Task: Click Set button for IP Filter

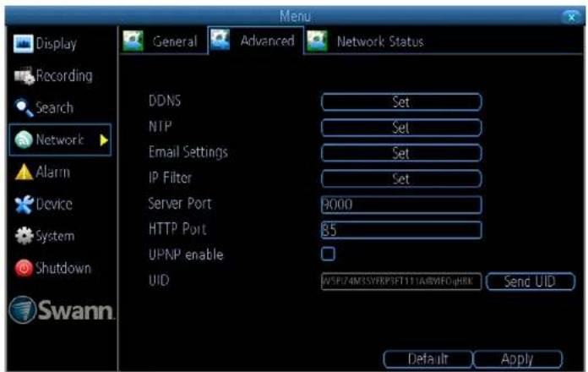Action: 401,178
